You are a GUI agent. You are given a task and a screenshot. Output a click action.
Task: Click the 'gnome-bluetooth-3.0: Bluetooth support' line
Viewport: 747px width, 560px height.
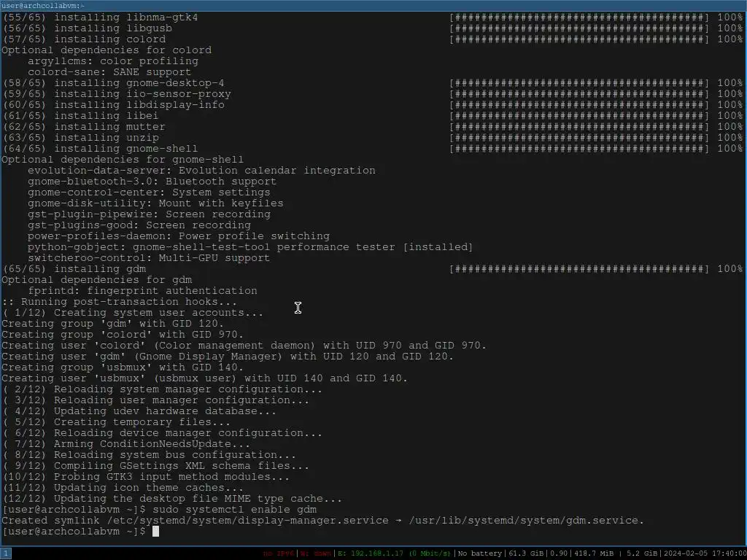[x=152, y=182]
